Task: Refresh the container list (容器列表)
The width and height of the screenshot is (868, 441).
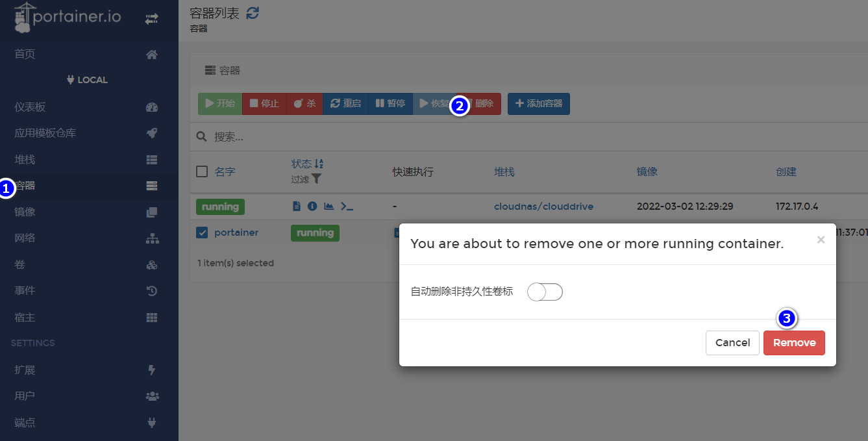Action: 253,12
